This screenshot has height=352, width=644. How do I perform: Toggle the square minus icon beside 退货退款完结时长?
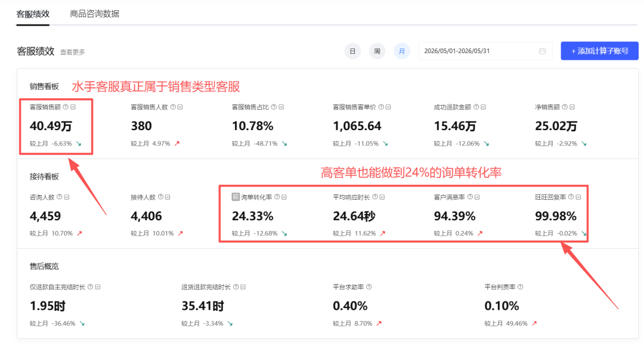[x=243, y=287]
